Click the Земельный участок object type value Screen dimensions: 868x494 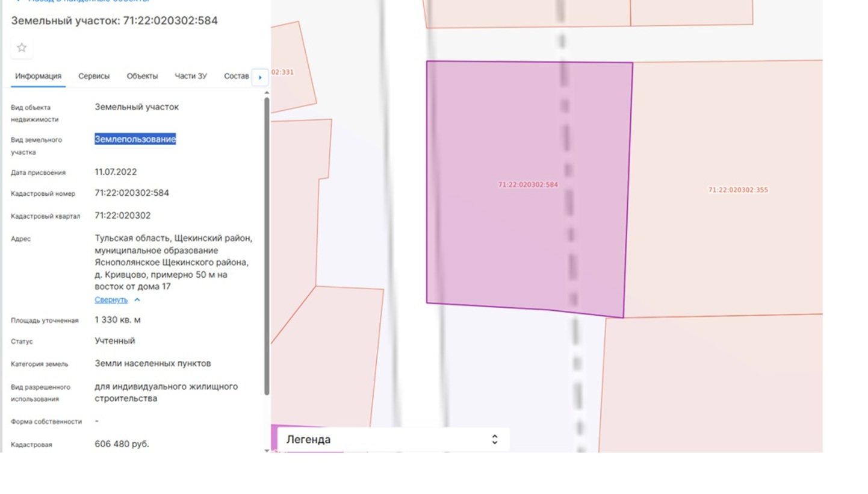(x=137, y=107)
